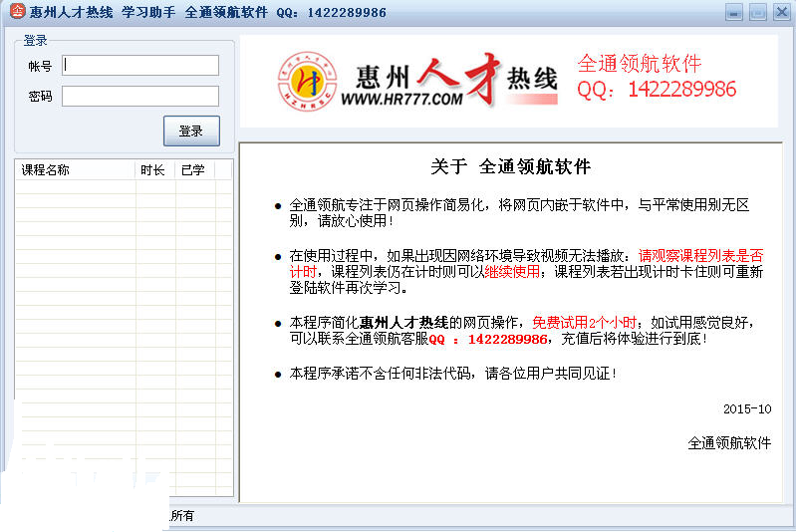799x532 pixels.
Task: Click the 帐号 label
Action: point(40,66)
